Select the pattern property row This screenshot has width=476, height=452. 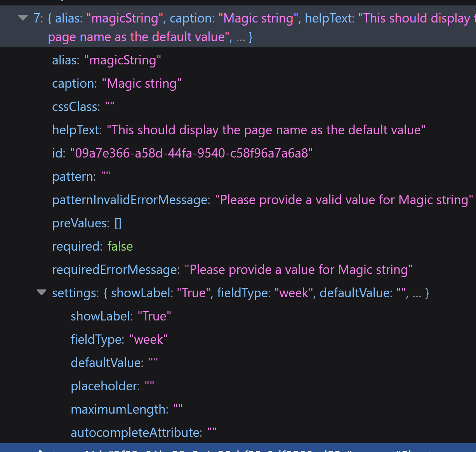tap(81, 177)
